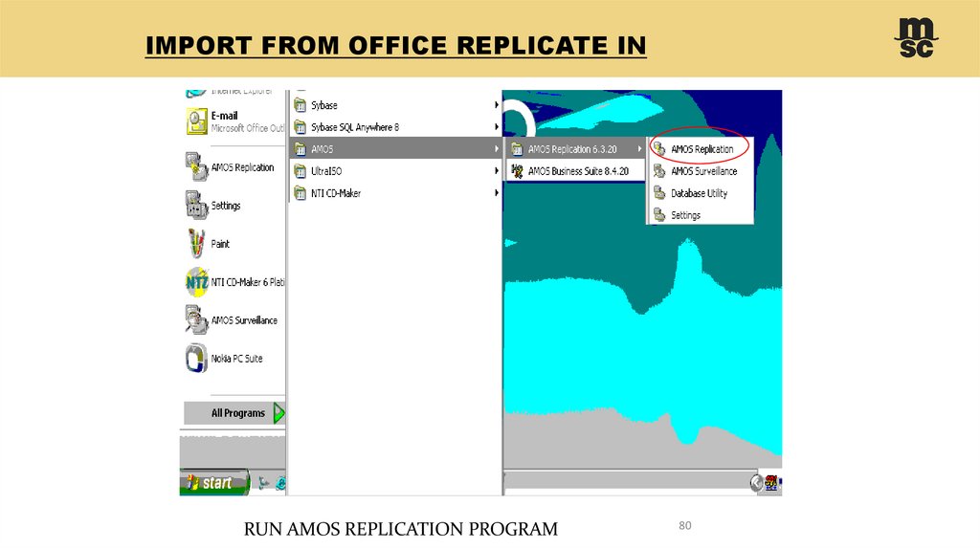Click Database Utility icon in submenu

[x=659, y=193]
